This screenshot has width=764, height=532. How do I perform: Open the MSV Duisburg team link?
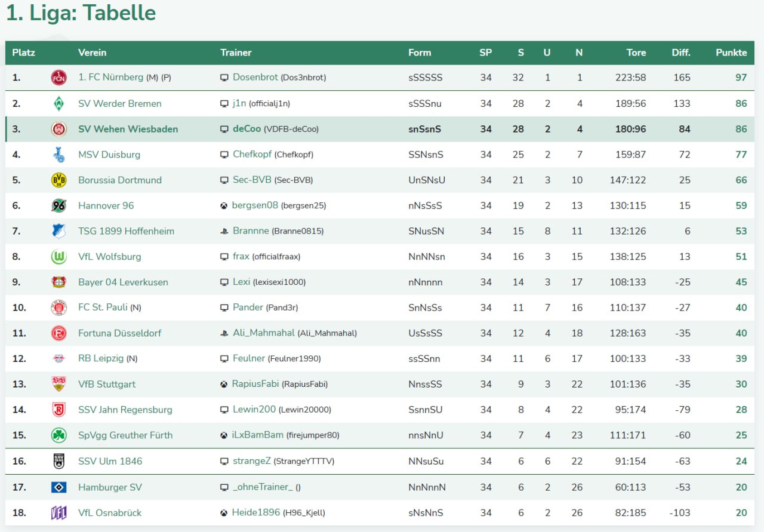tap(109, 155)
